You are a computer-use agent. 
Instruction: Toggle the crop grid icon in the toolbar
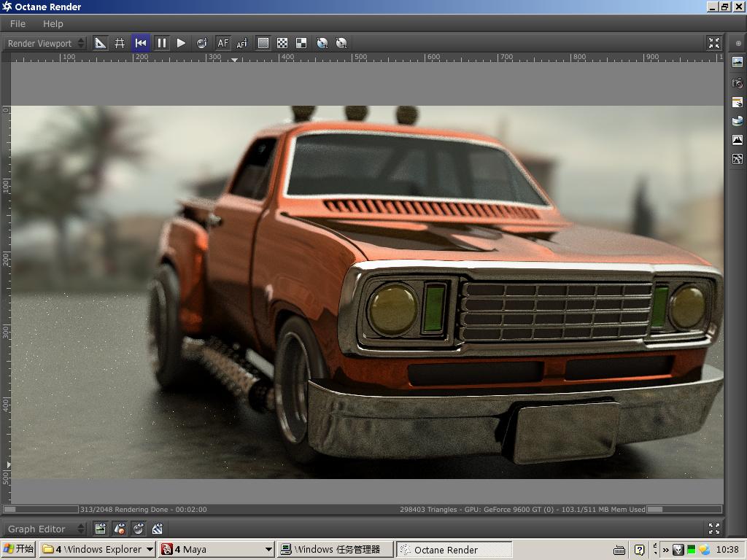coord(120,43)
